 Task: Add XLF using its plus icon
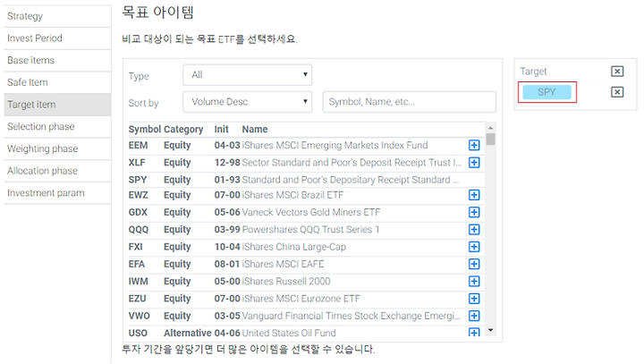pyautogui.click(x=474, y=162)
